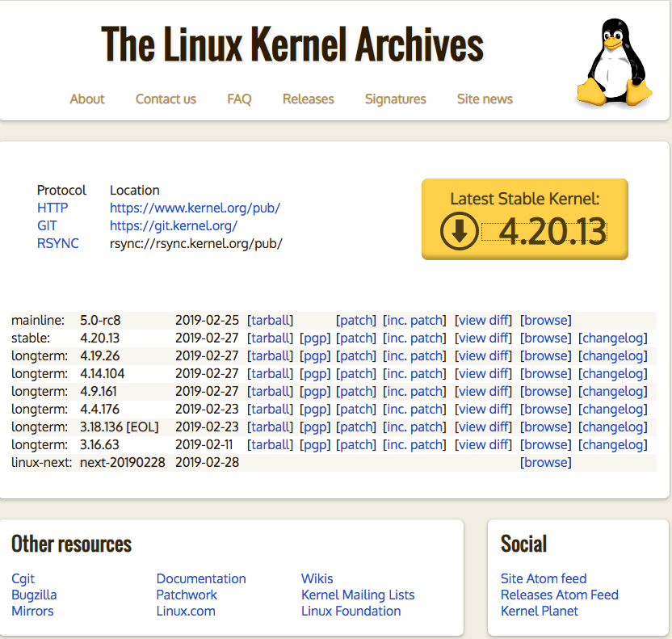Open pgp signature for stable 4.20.13
Screen dimensions: 672x639
click(x=315, y=338)
